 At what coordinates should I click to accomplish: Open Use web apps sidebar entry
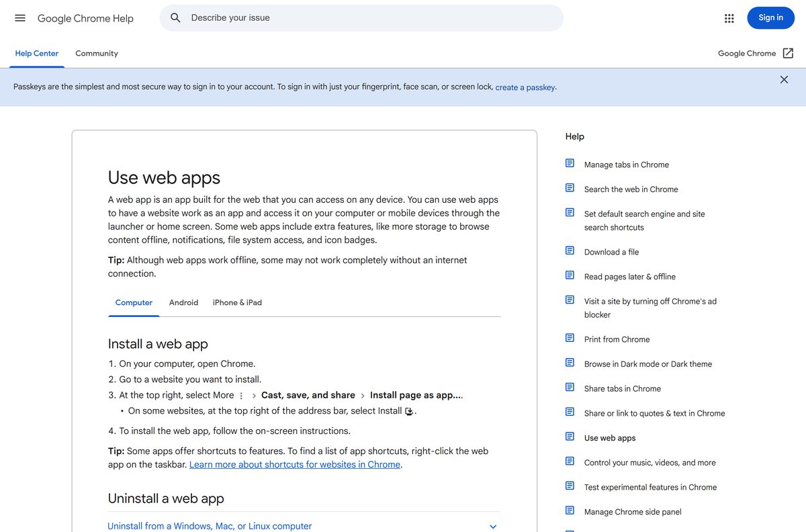[x=610, y=438]
